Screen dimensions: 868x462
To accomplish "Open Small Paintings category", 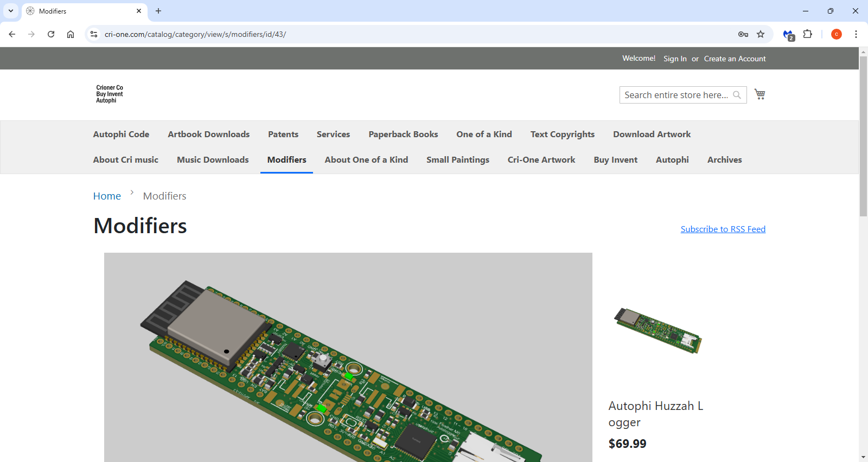I will [458, 159].
